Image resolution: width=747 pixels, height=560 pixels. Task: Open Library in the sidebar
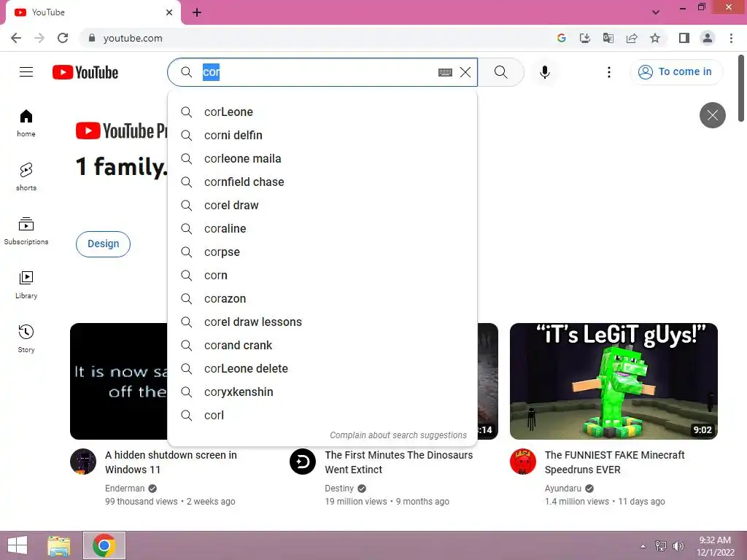[x=26, y=285]
